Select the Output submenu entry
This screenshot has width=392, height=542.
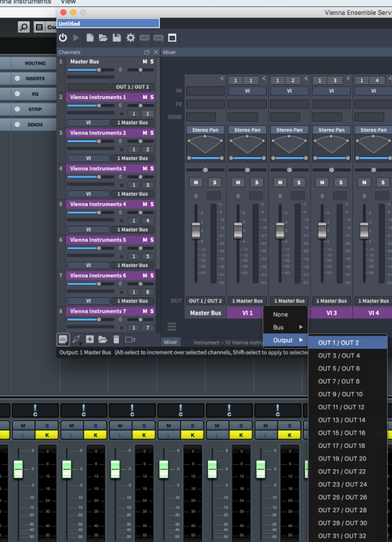(x=286, y=340)
